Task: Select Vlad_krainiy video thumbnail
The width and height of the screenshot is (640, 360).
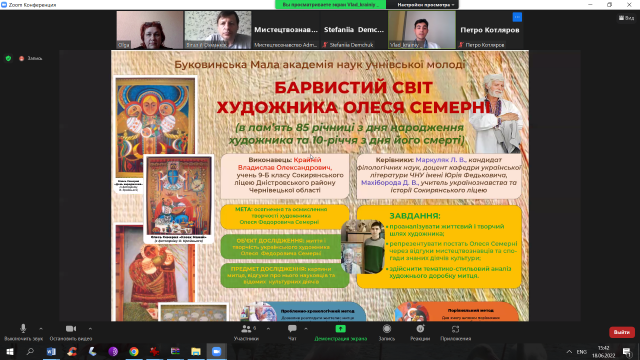Action: click(422, 30)
